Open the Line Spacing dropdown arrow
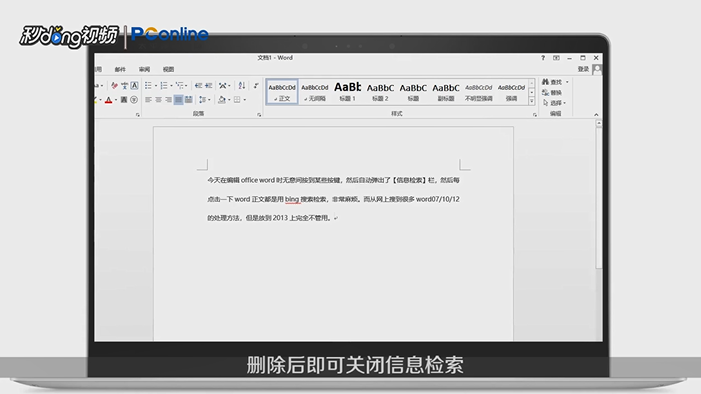The width and height of the screenshot is (701, 394). 209,100
